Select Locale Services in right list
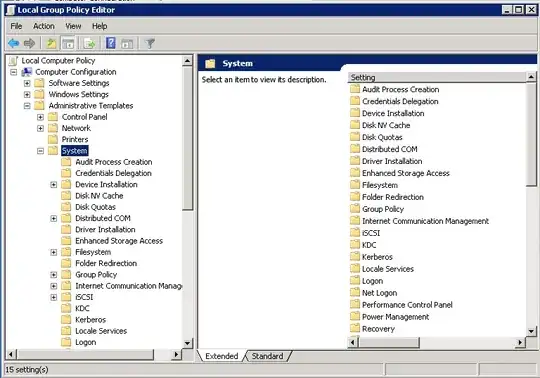The image size is (540, 378). pyautogui.click(x=388, y=269)
